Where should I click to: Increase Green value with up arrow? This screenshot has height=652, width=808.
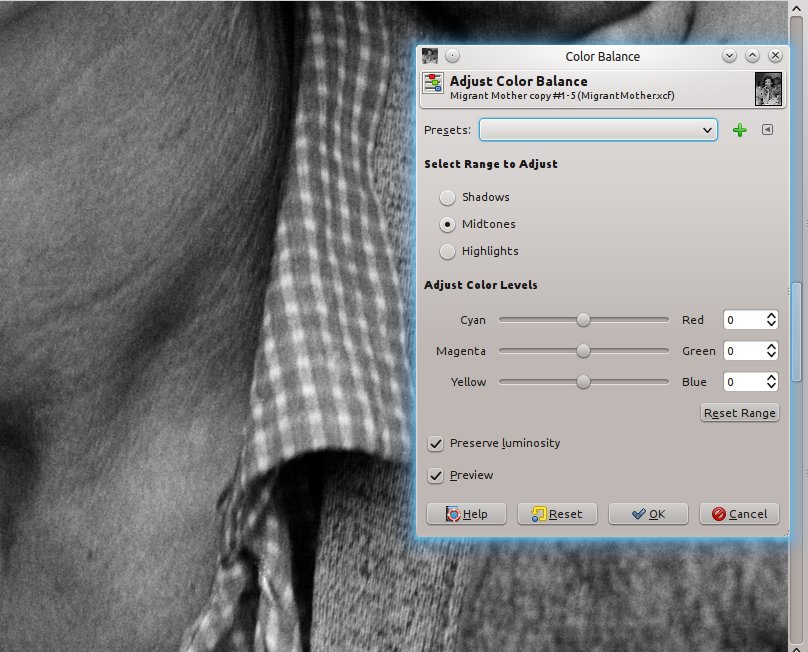pyautogui.click(x=771, y=346)
